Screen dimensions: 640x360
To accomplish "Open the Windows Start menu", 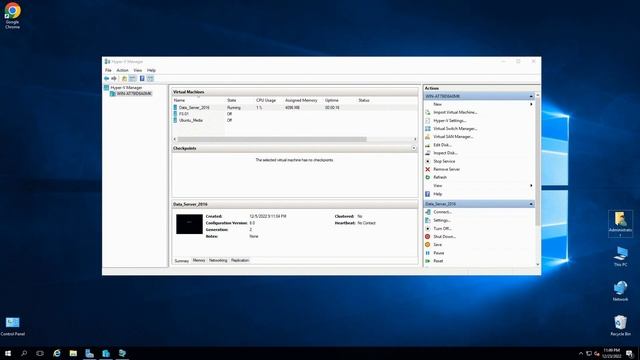I will pos(8,353).
